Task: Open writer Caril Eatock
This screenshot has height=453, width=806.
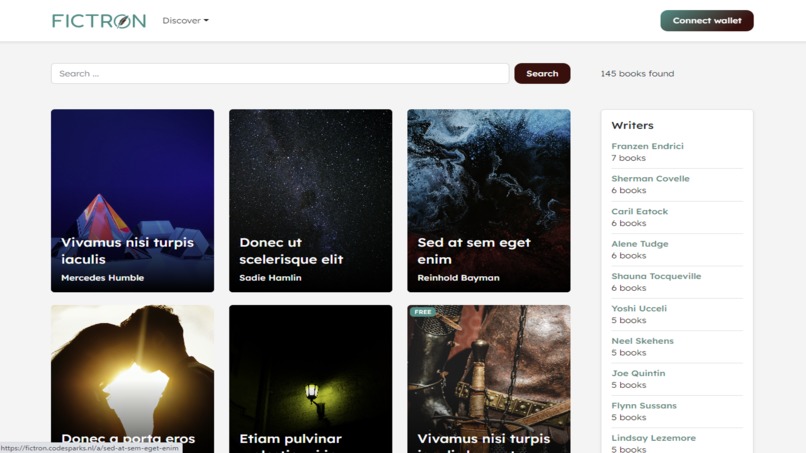Action: click(x=639, y=211)
